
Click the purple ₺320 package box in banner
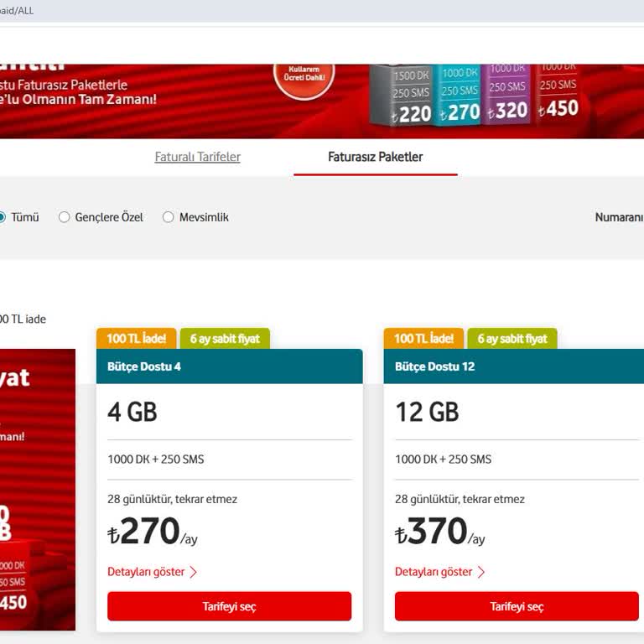[x=507, y=93]
